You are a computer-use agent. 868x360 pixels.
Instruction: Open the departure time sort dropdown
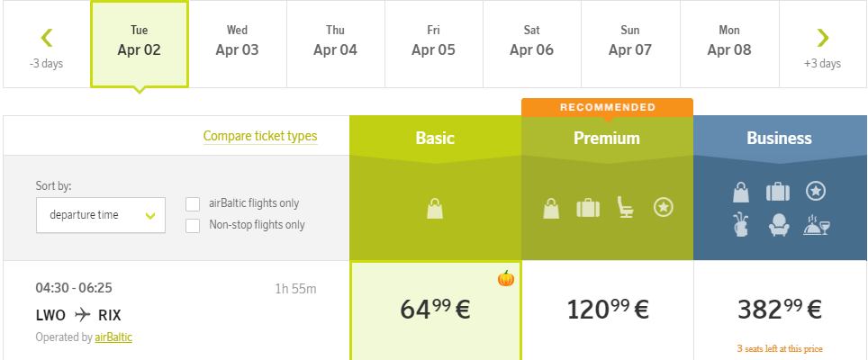point(101,215)
